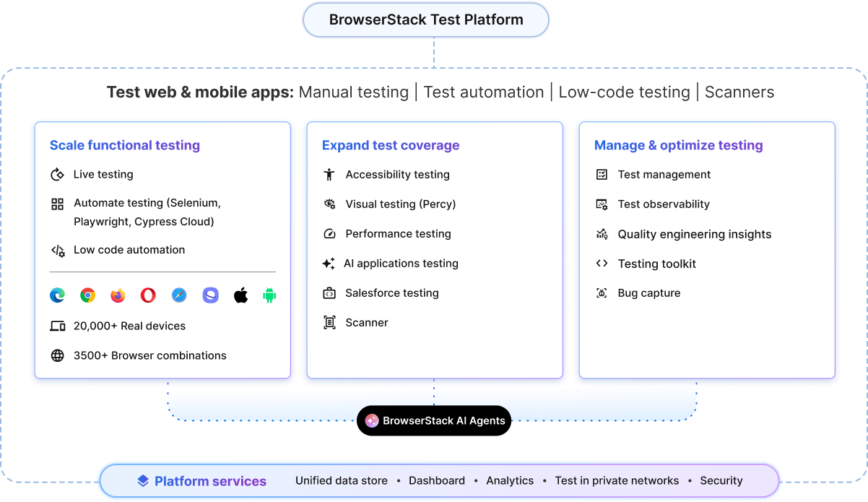Viewport: 868px width, 502px height.
Task: Select Test management item
Action: [x=664, y=175]
